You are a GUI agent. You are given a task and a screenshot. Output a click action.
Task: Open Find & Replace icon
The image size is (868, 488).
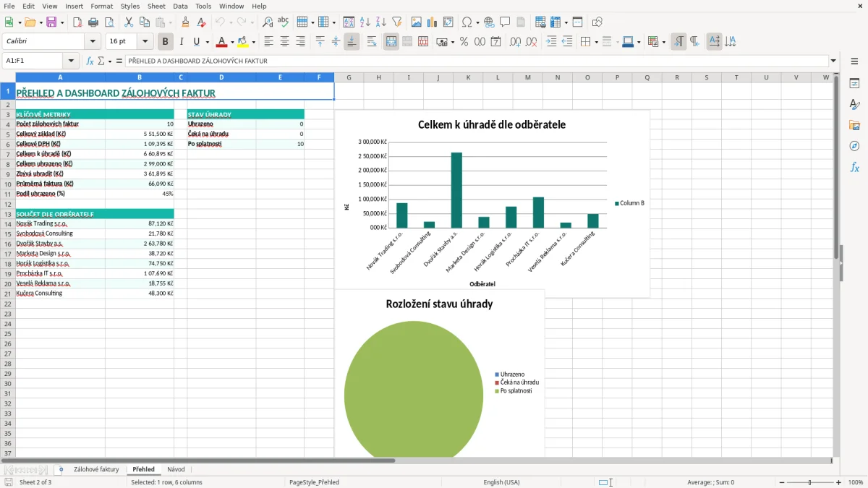268,22
